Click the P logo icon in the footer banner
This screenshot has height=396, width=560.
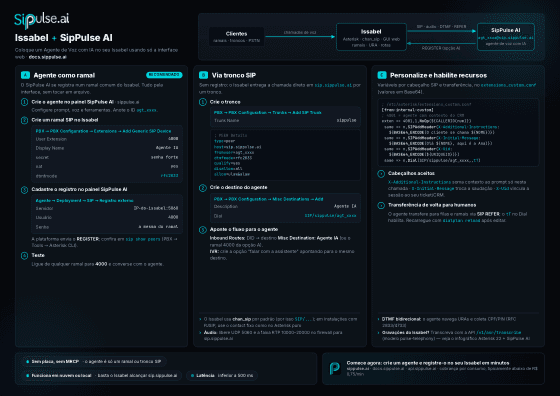(335, 368)
